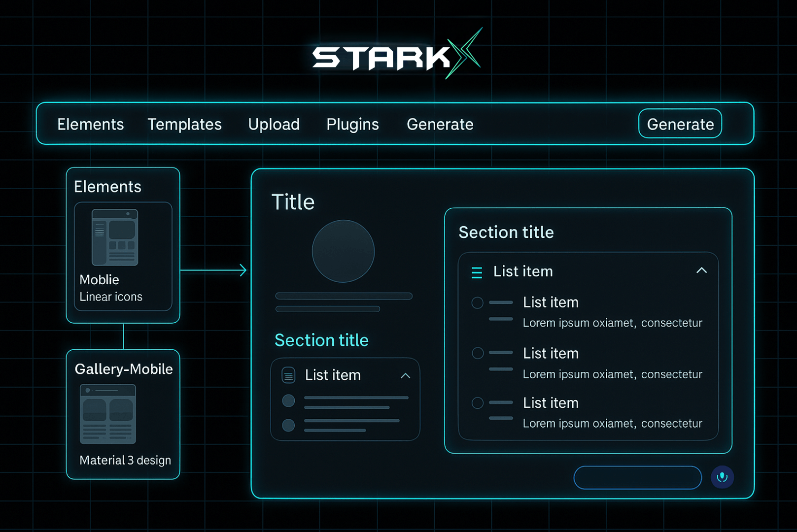This screenshot has width=797, height=532.
Task: Select the first List item radio button
Action: click(477, 302)
